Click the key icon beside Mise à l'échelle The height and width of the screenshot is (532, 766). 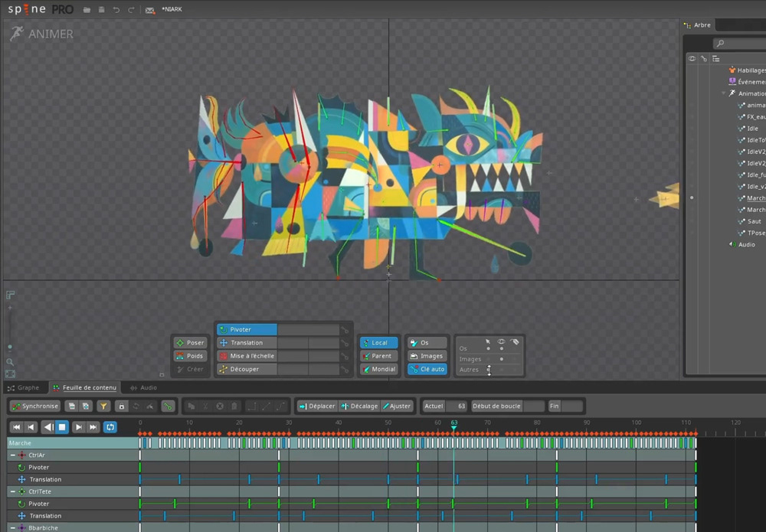coord(345,356)
